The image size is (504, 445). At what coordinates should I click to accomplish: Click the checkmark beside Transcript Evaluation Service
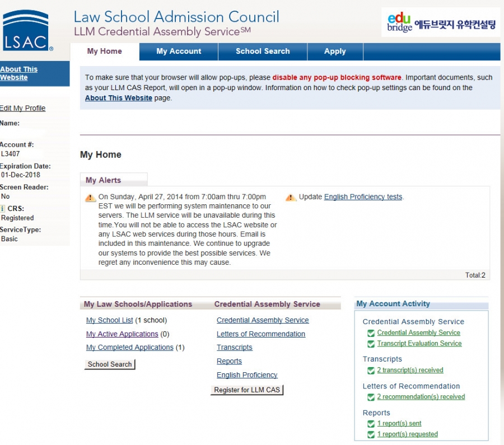371,343
